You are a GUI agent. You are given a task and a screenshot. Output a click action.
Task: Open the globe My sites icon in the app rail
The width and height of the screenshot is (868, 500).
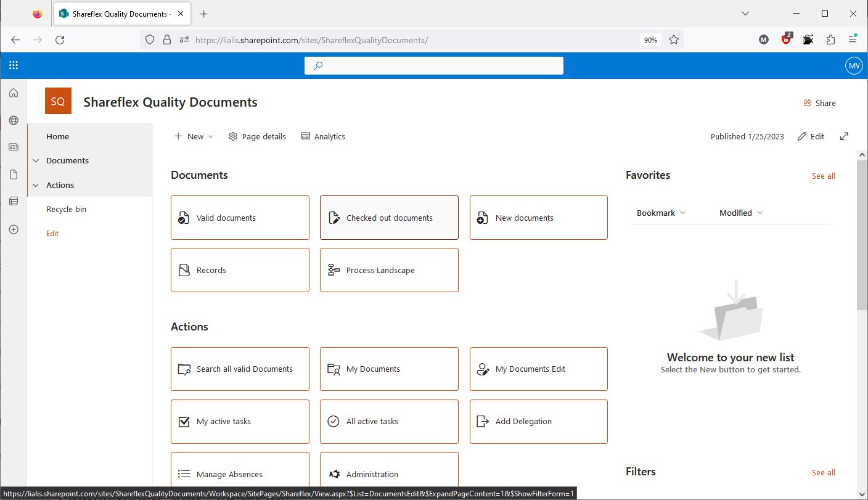(14, 120)
